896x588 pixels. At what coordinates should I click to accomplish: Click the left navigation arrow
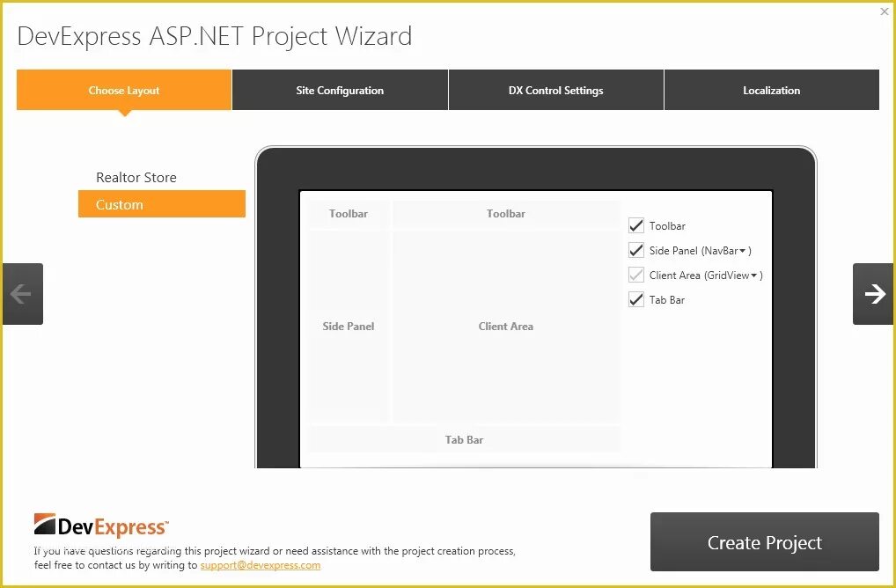[x=23, y=293]
